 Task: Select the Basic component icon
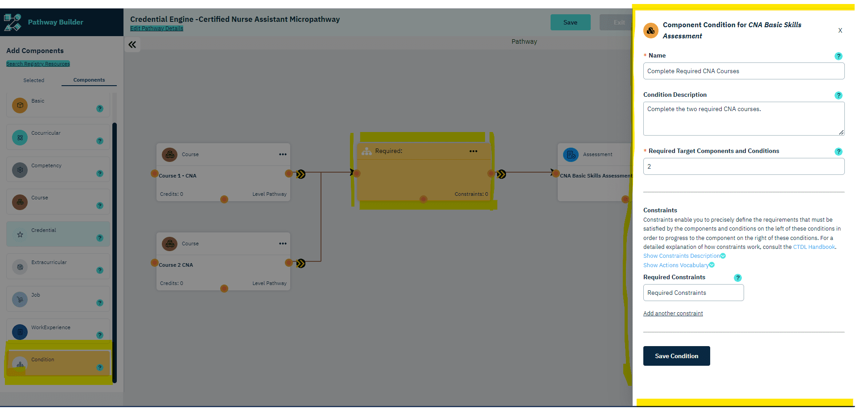click(20, 105)
